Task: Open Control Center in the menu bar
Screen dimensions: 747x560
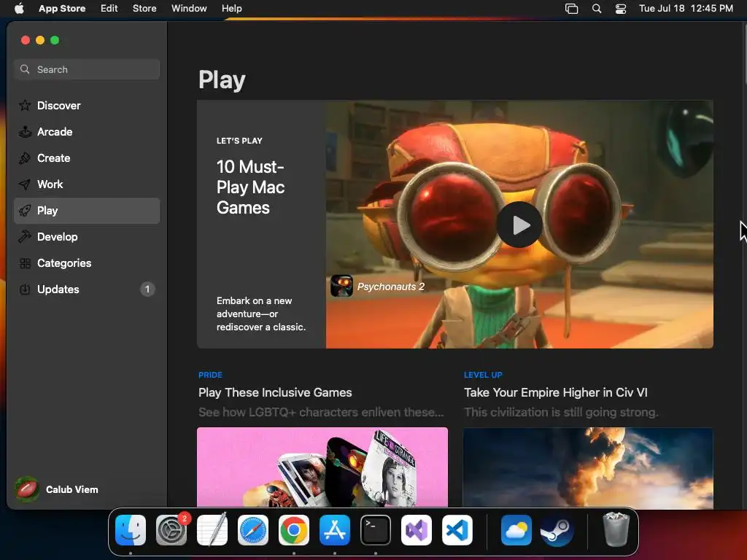Action: coord(621,9)
